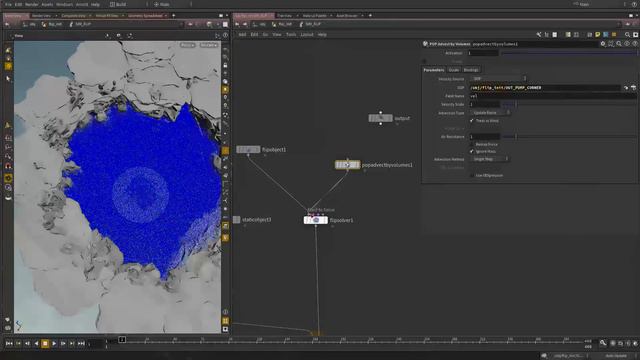Image resolution: width=640 pixels, height=360 pixels.
Task: Open network editor Go menu
Action: (x=265, y=35)
